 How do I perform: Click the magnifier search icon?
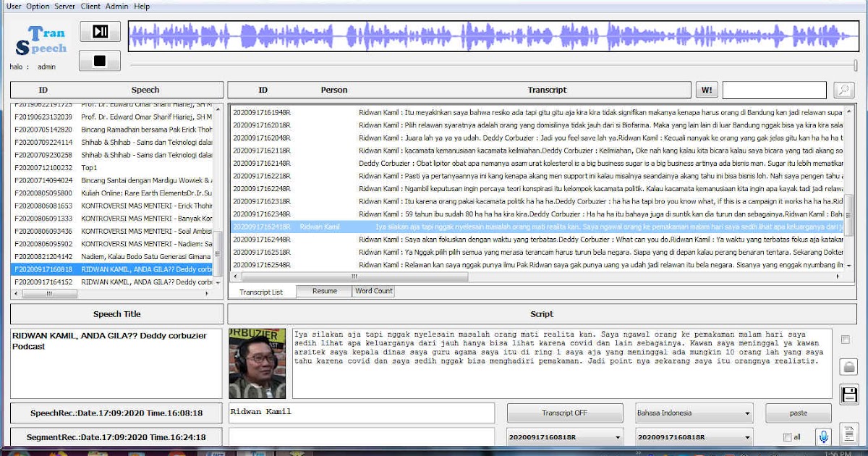[x=845, y=89]
